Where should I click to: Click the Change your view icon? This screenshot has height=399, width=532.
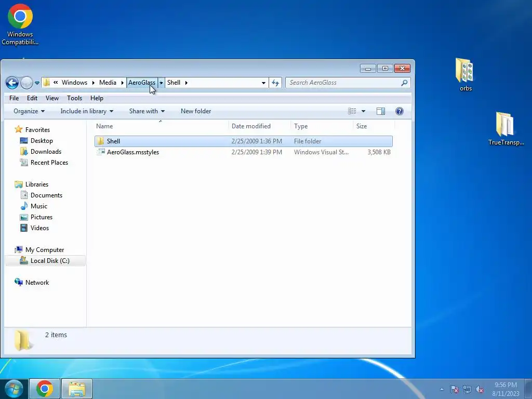(x=352, y=111)
